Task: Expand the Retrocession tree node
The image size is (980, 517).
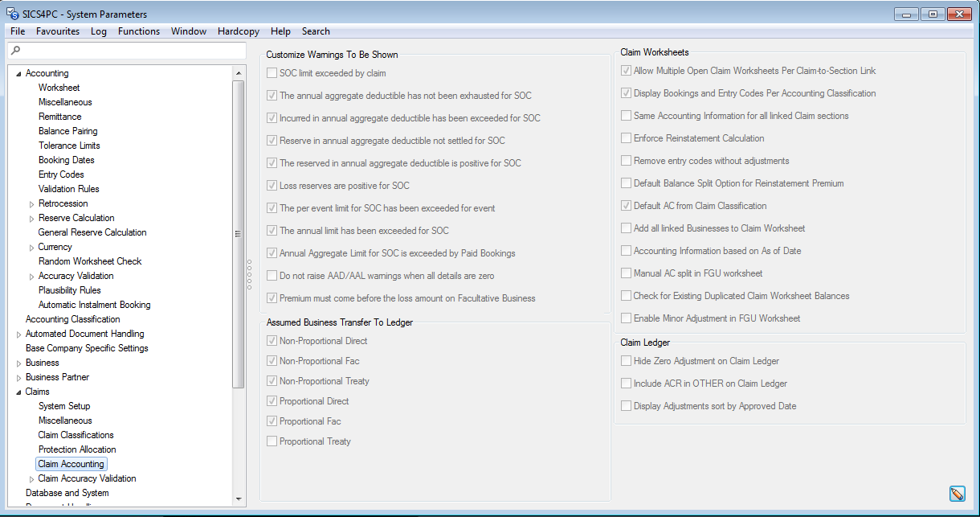Action: 32,204
